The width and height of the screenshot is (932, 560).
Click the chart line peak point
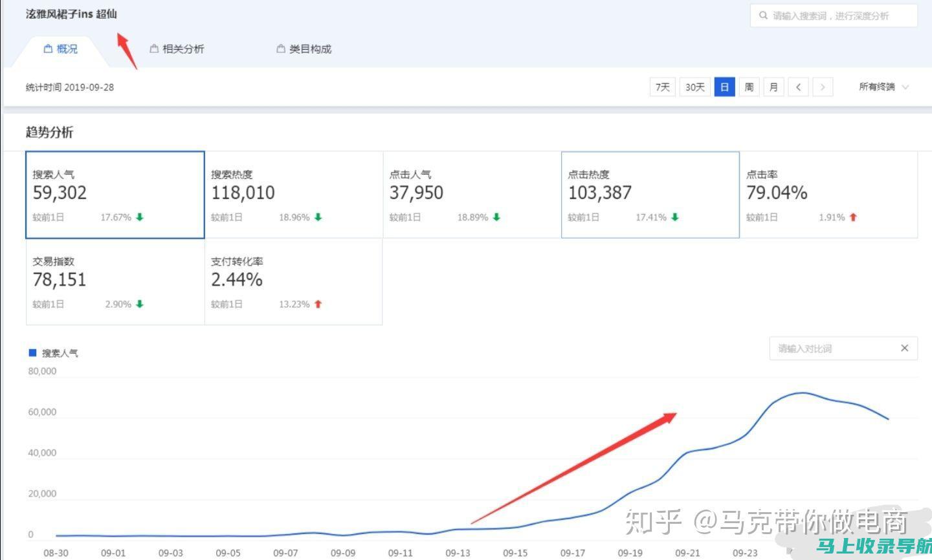pyautogui.click(x=802, y=393)
